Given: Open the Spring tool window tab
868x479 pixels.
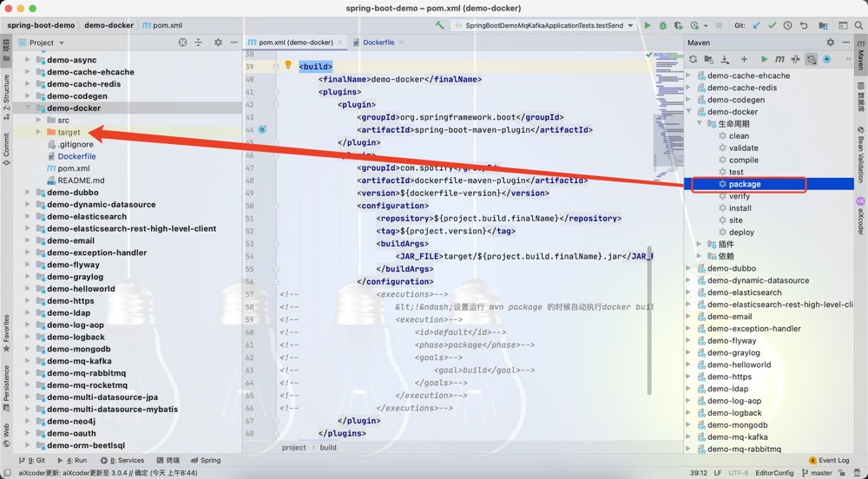Looking at the screenshot, I should tap(206, 460).
